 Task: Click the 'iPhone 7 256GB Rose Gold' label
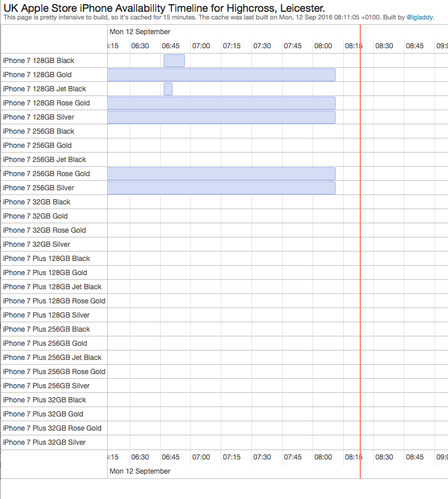(47, 173)
